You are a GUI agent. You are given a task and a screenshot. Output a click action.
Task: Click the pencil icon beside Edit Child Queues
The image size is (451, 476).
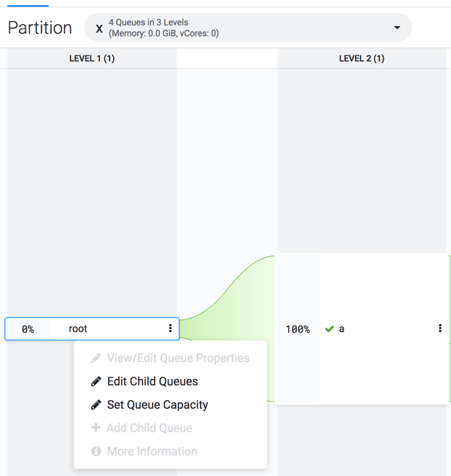tap(96, 381)
